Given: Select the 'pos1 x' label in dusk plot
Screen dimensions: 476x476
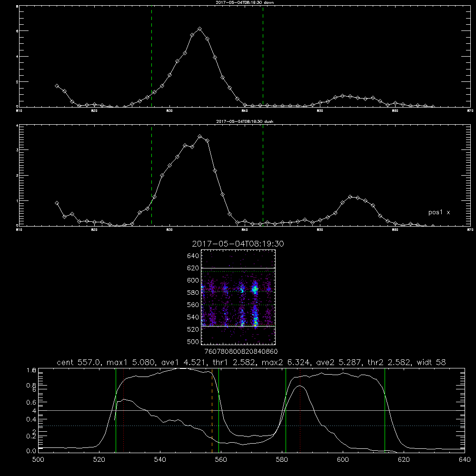Looking at the screenshot, I should tap(439, 212).
